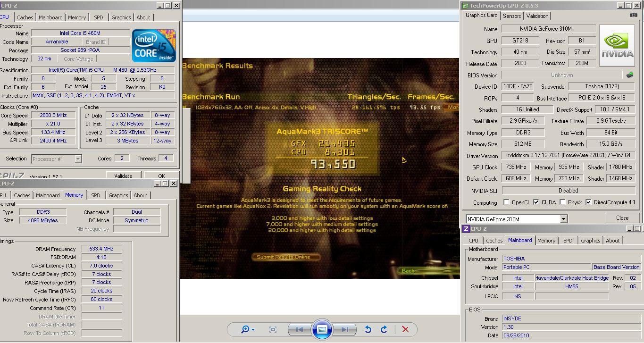Image resolution: width=644 pixels, height=343 pixels.
Task: Click Back in AquaMark3 results
Action: point(408,271)
